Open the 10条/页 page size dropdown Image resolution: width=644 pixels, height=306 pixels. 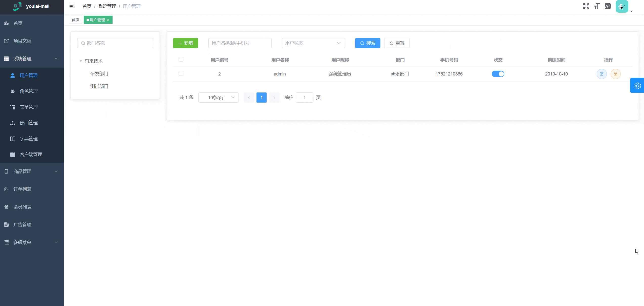218,98
